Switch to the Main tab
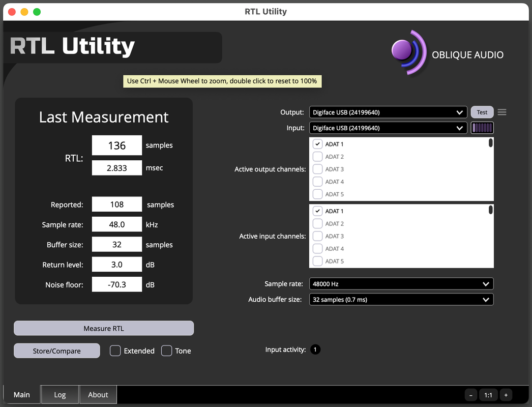 [22, 395]
